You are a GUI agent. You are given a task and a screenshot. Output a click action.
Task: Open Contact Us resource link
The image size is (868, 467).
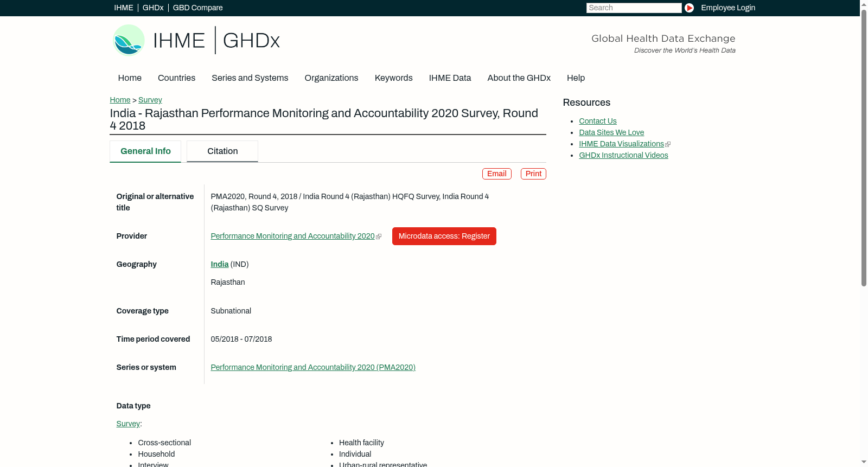(598, 121)
